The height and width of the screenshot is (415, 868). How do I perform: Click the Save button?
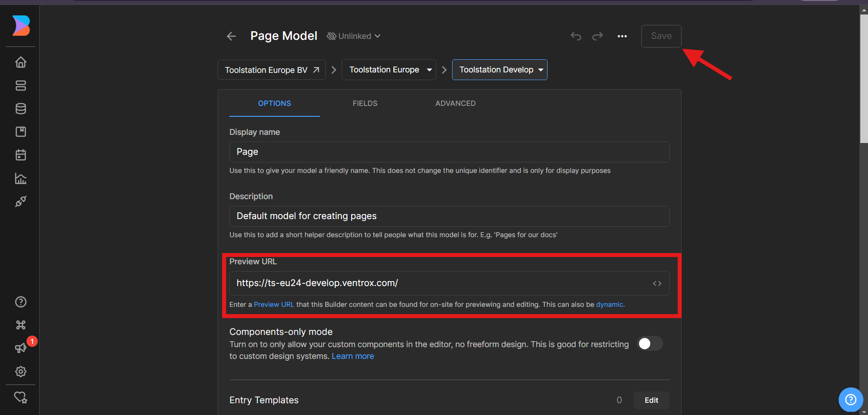(x=661, y=36)
